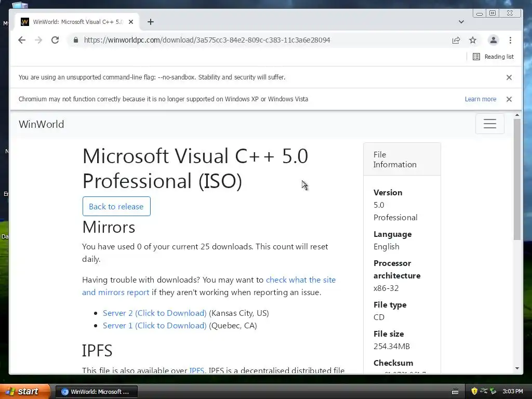Dismiss the unsupported Windows XP warning bar
Screen dimensions: 532x399
[509, 99]
